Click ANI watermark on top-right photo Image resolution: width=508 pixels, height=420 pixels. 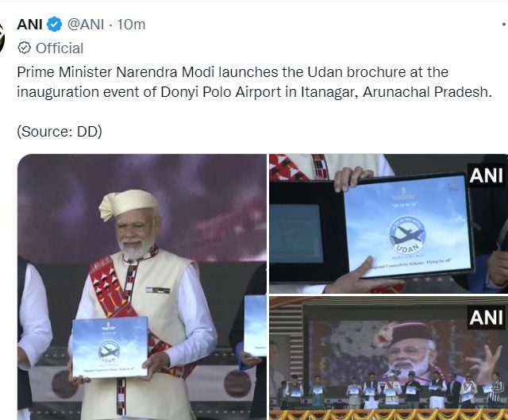click(x=486, y=175)
